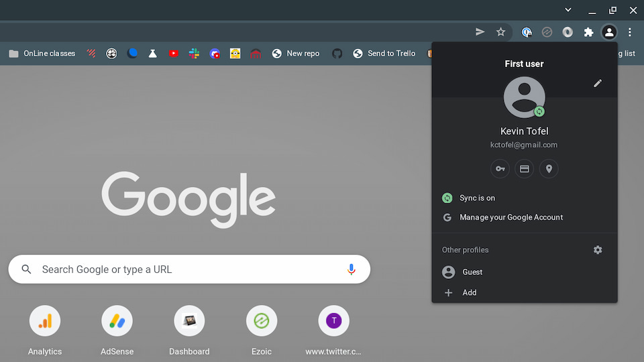Open the Extensions puzzle piece menu
This screenshot has height=362, width=644.
(588, 32)
